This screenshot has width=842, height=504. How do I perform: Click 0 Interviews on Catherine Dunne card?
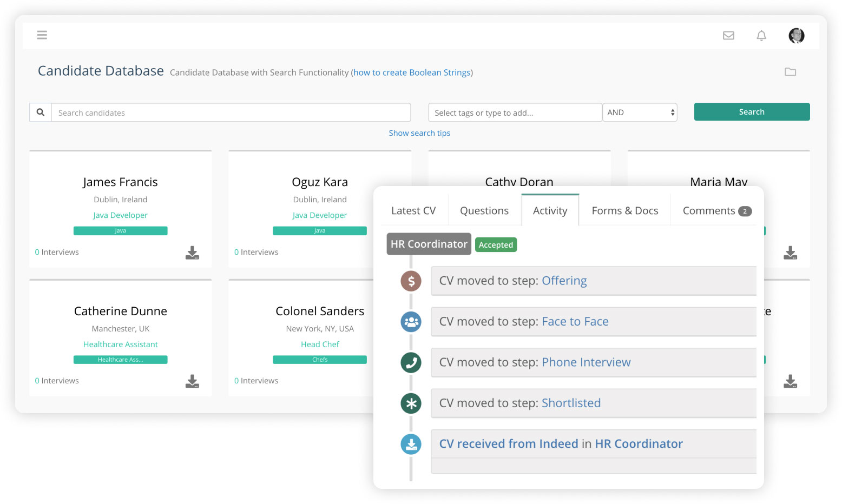click(57, 381)
